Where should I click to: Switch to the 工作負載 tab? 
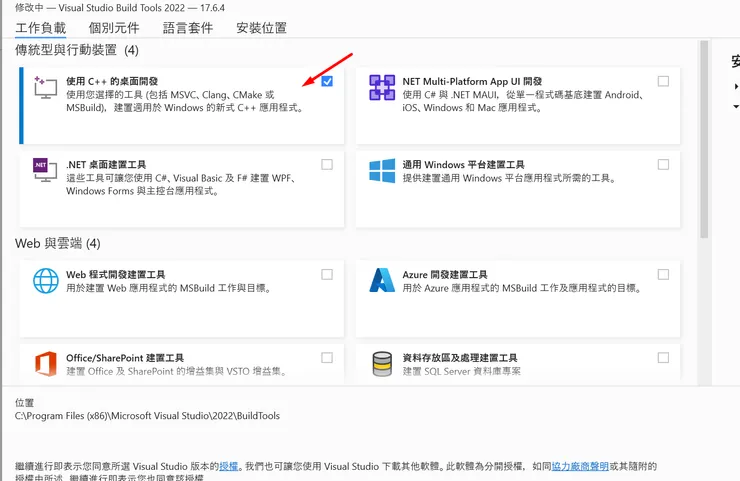(x=41, y=28)
